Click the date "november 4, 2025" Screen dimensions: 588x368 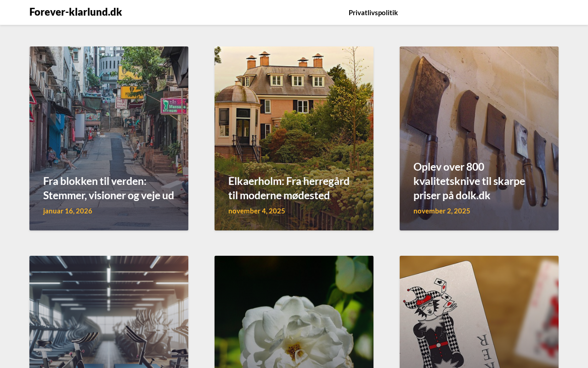pos(257,211)
